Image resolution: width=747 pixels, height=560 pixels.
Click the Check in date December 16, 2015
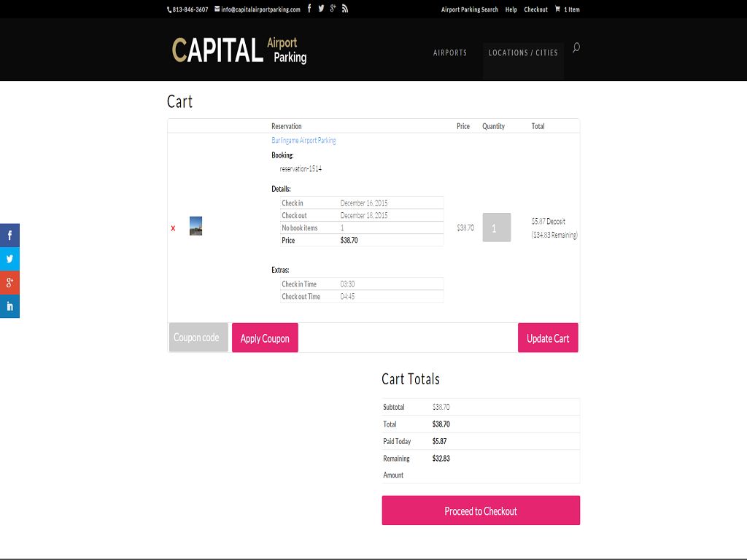point(364,203)
